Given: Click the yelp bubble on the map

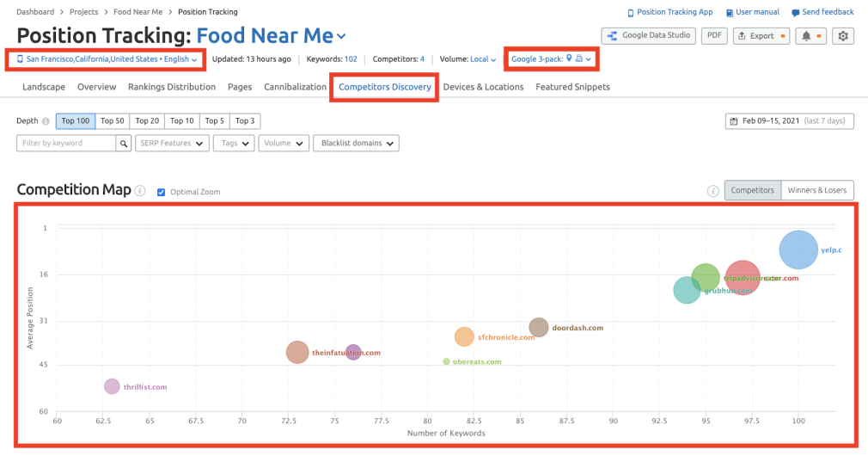Looking at the screenshot, I should click(x=798, y=249).
